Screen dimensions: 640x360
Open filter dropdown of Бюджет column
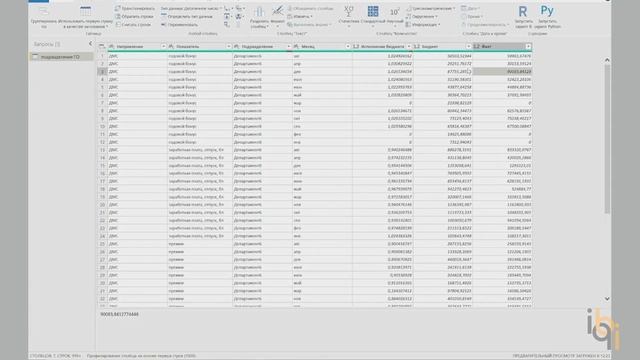point(468,47)
